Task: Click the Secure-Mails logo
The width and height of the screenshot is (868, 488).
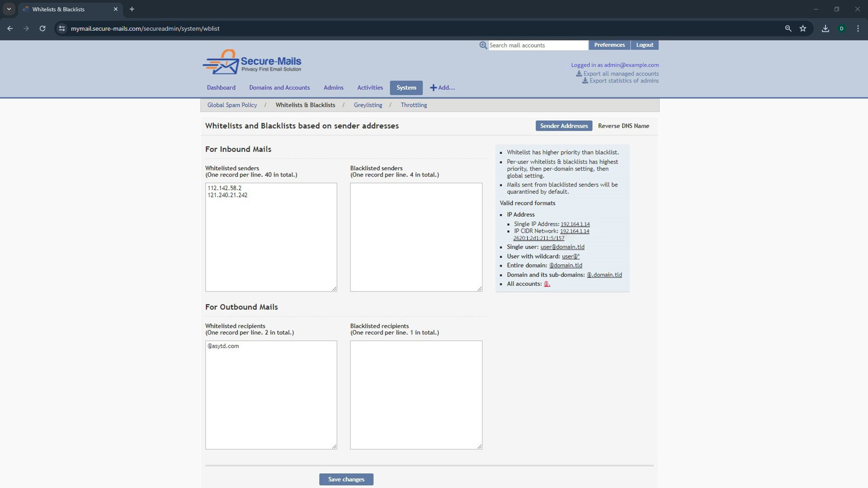Action: point(252,62)
